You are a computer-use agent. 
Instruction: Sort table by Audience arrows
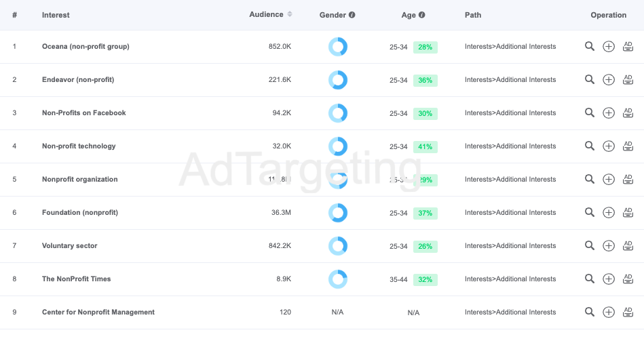click(x=290, y=14)
